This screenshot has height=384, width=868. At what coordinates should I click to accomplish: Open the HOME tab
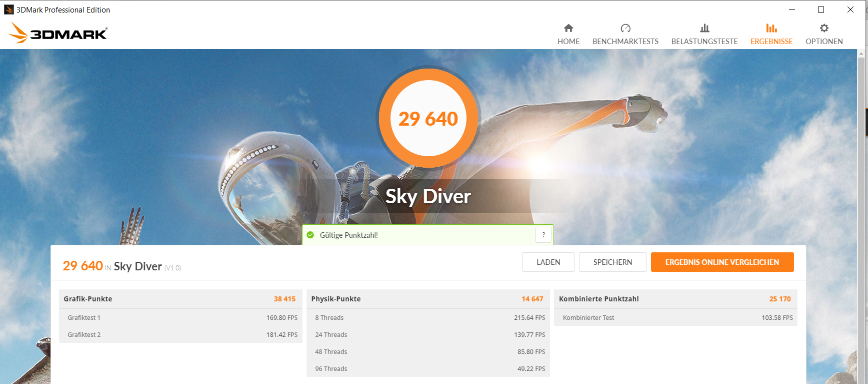click(568, 35)
